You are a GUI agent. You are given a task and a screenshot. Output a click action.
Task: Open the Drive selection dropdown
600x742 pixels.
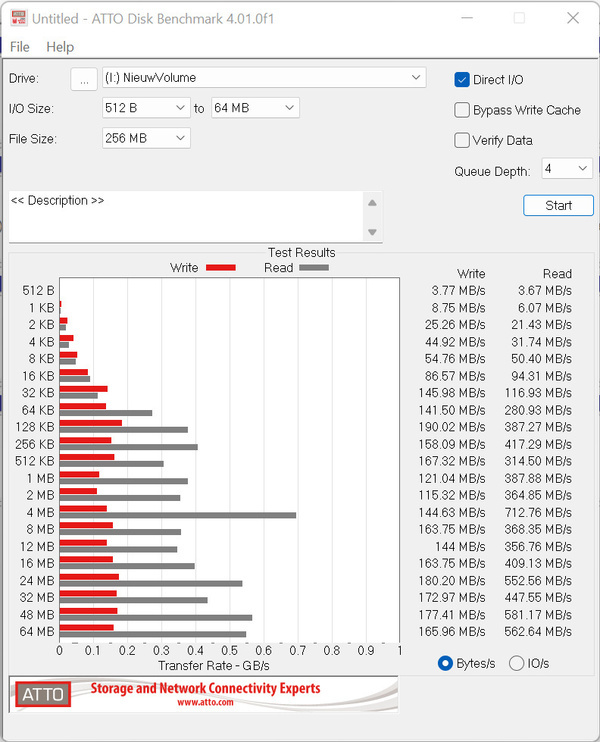pyautogui.click(x=264, y=78)
